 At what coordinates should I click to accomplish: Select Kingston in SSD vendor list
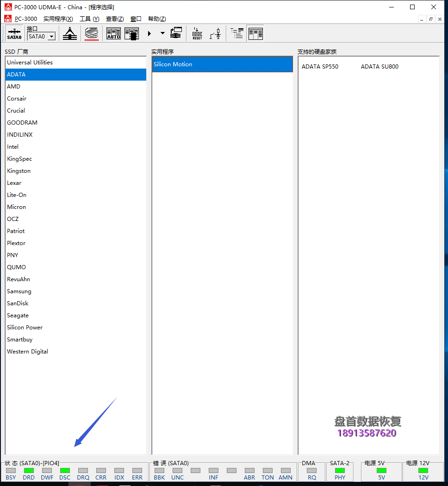[76, 171]
